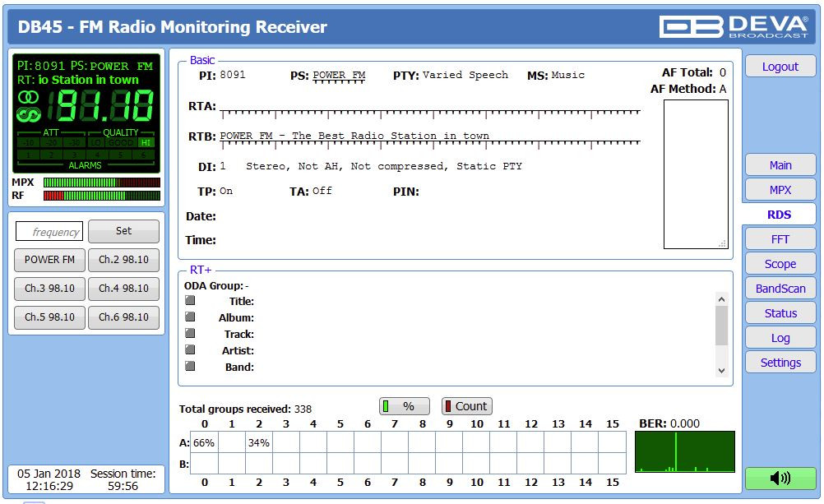824x504 pixels.
Task: Click the speaker audio listen button
Action: tap(780, 479)
